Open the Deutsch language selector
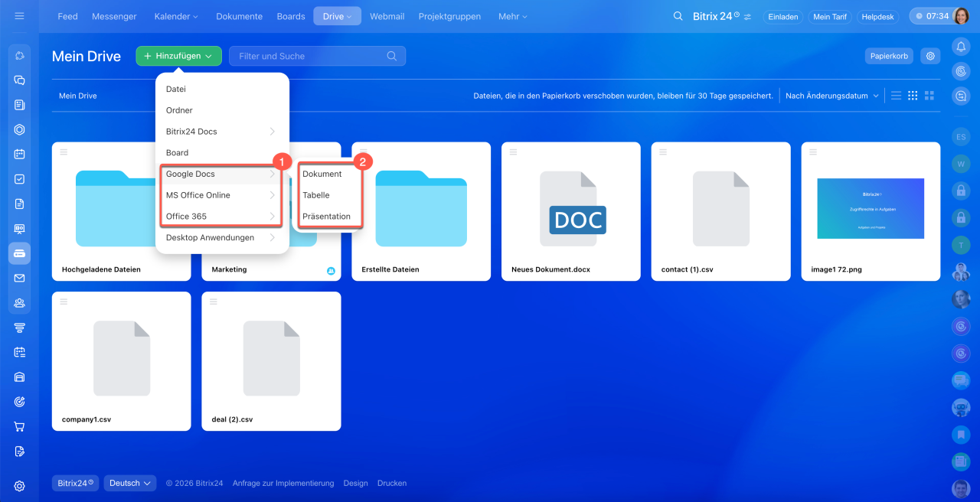This screenshot has width=980, height=502. pyautogui.click(x=130, y=483)
